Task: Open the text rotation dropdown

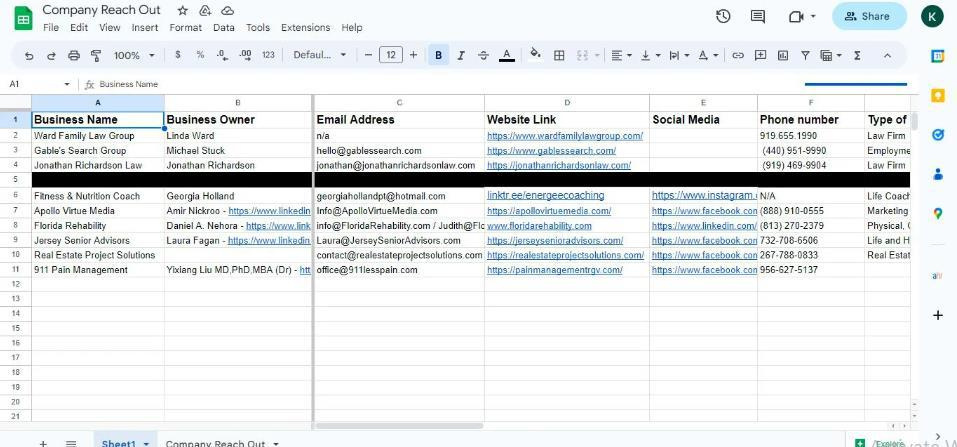Action: click(x=708, y=55)
